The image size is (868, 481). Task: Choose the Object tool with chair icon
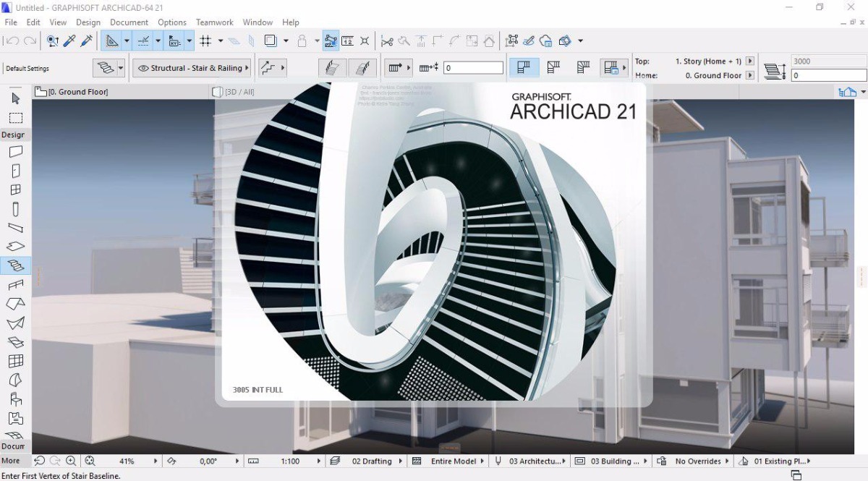click(16, 399)
